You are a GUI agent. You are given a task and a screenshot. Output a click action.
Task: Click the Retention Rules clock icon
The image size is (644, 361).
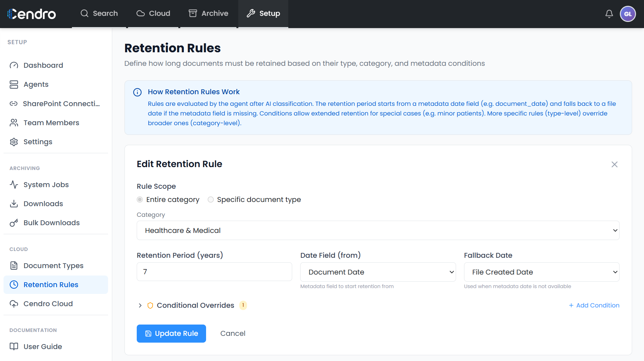14,285
